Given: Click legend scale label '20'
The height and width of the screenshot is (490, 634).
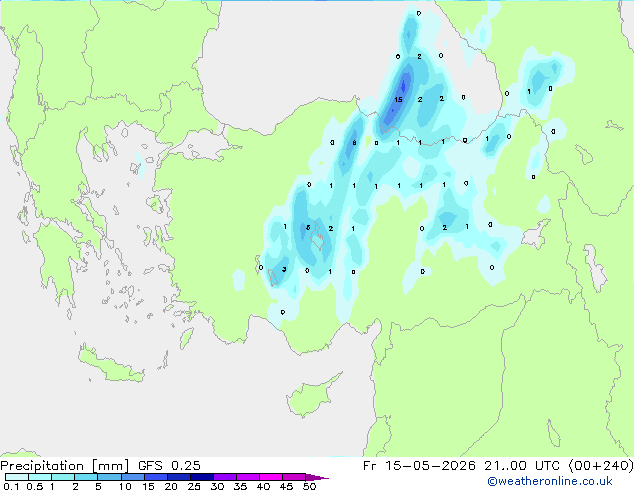Looking at the screenshot, I should click(171, 486).
